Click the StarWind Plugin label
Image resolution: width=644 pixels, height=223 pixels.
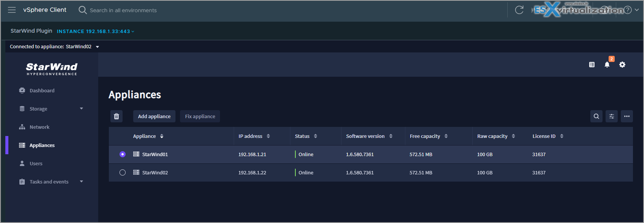pyautogui.click(x=31, y=31)
